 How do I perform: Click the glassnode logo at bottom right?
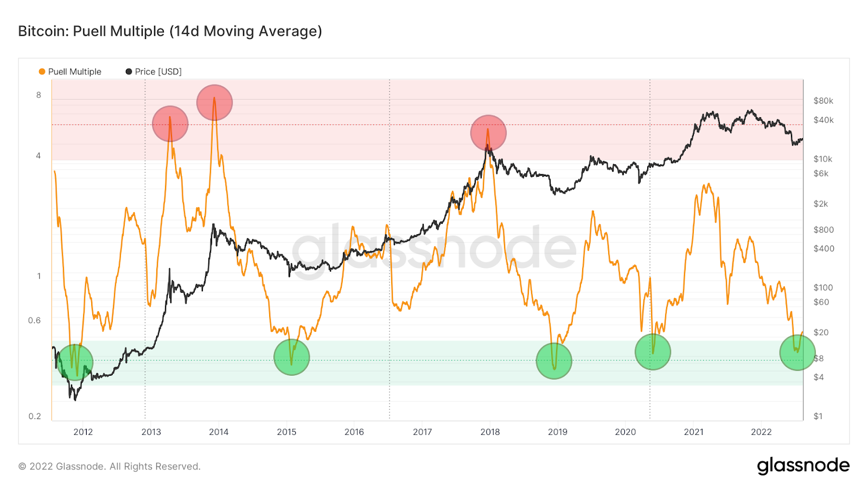coord(803,466)
